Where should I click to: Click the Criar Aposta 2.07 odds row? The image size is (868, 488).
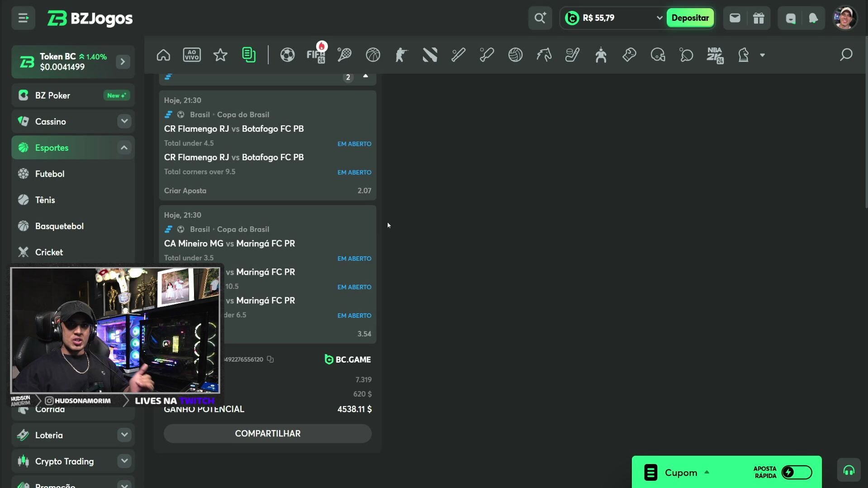(268, 191)
